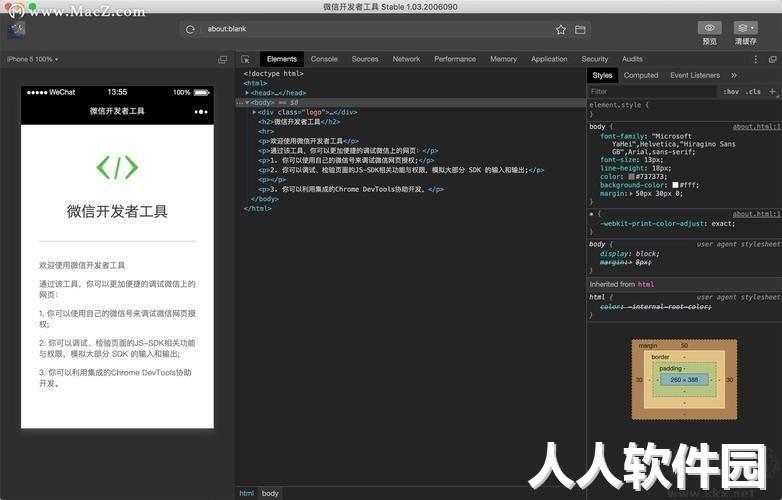Image resolution: width=782 pixels, height=500 pixels.
Task: Open the Audits tab
Action: pyautogui.click(x=632, y=59)
